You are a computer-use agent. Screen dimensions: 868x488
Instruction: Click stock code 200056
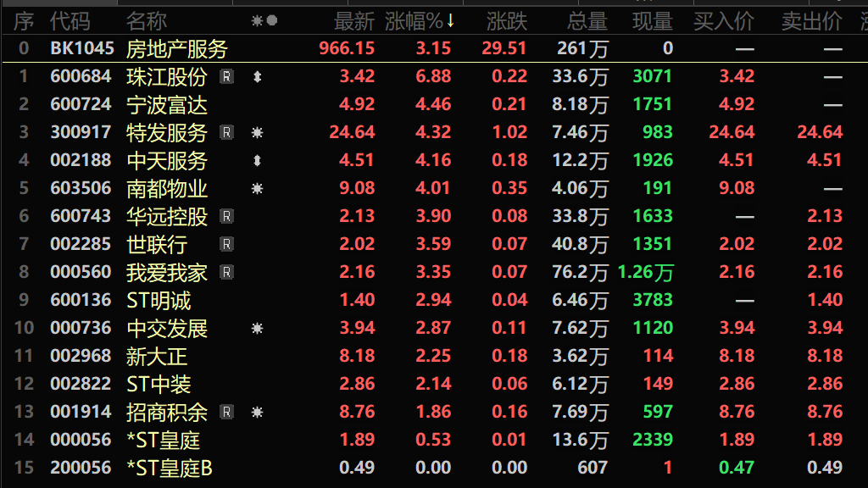point(81,468)
